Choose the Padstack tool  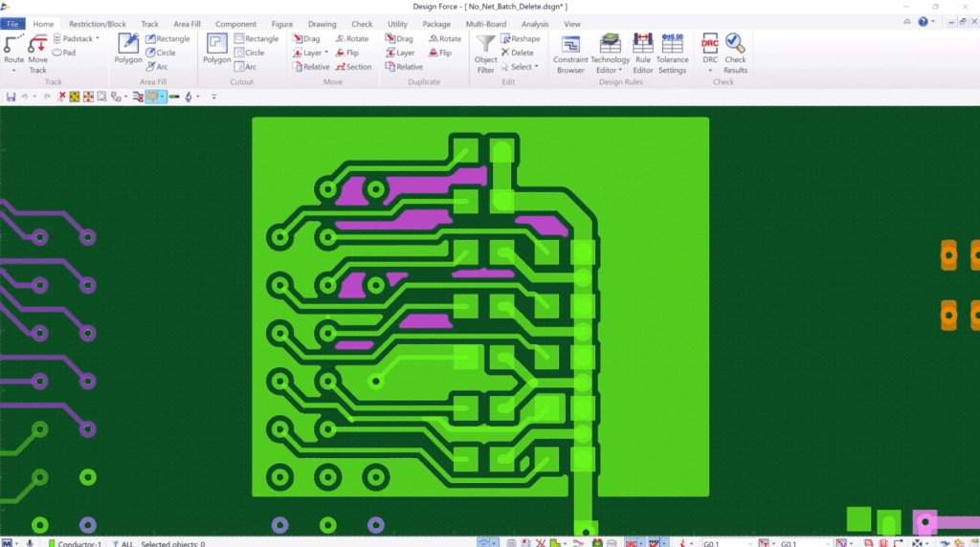point(73,38)
